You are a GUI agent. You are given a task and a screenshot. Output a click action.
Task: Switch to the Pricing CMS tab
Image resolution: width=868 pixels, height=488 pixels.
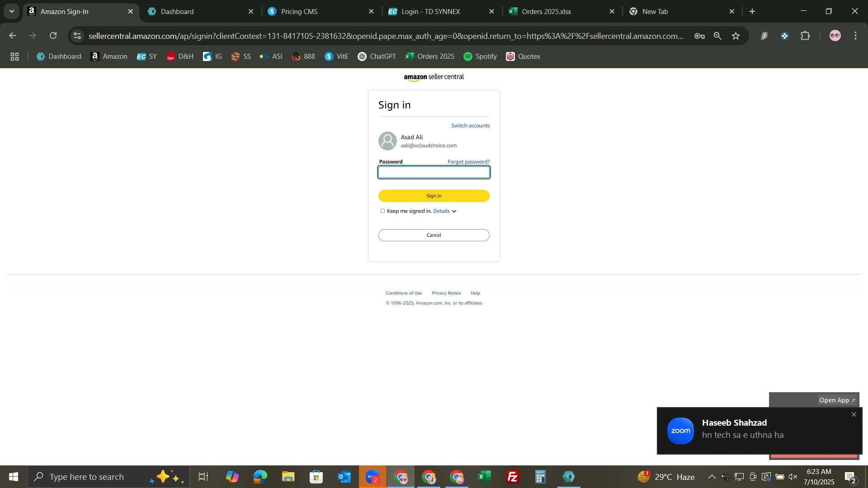coord(321,11)
